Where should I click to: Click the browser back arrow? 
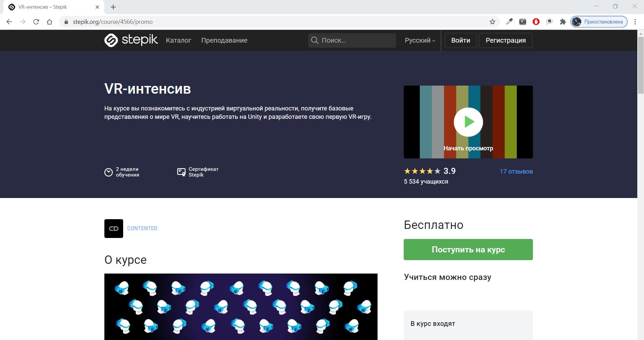(9, 22)
